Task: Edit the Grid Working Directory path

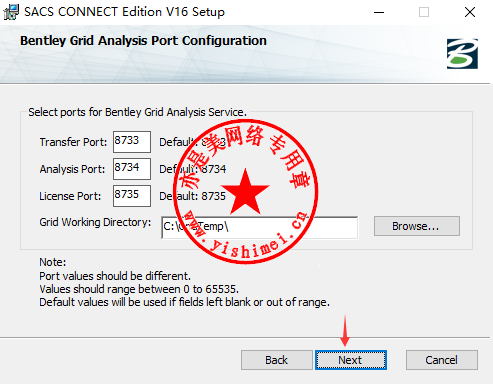Action: (259, 227)
